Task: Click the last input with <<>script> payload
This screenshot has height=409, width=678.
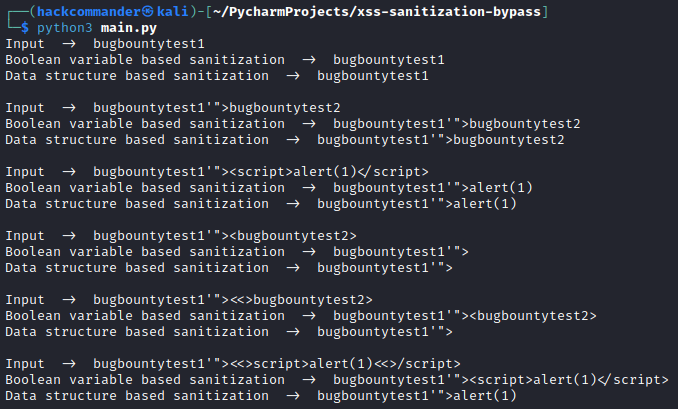Action: pos(277,364)
